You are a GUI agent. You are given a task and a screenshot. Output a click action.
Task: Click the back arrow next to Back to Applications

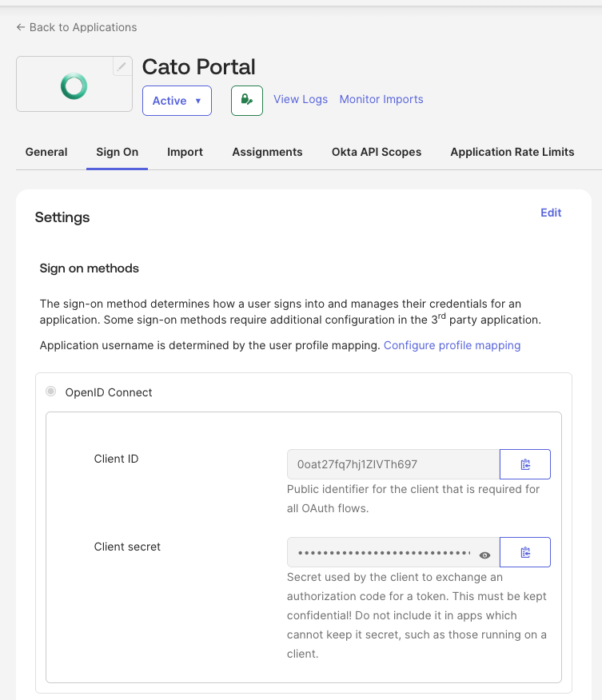[x=20, y=27]
